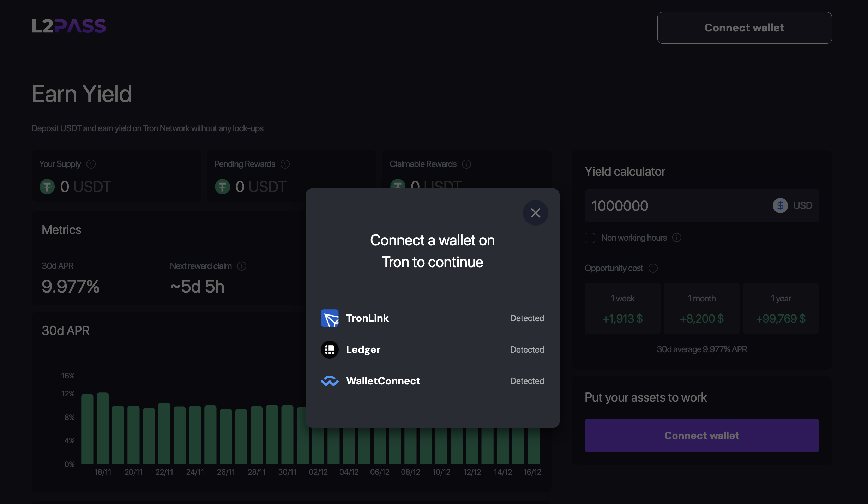Select the WalletConnect icon

point(329,381)
